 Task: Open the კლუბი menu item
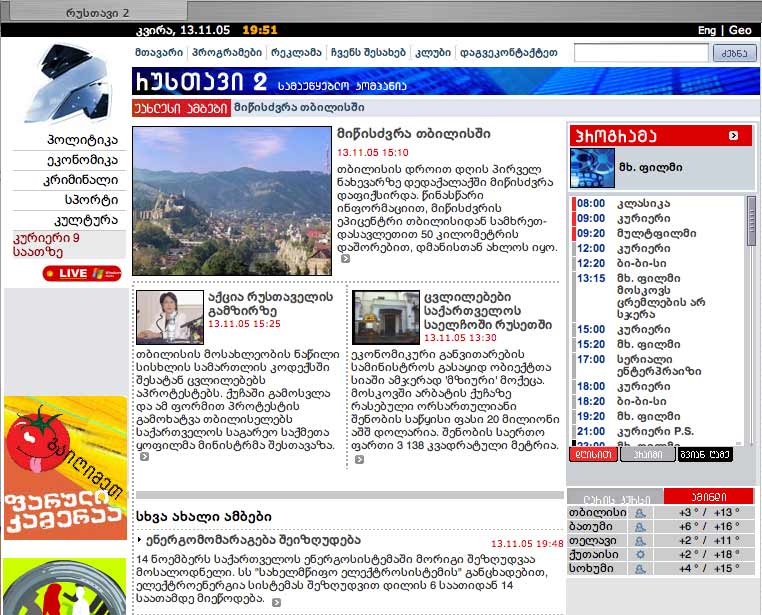433,52
